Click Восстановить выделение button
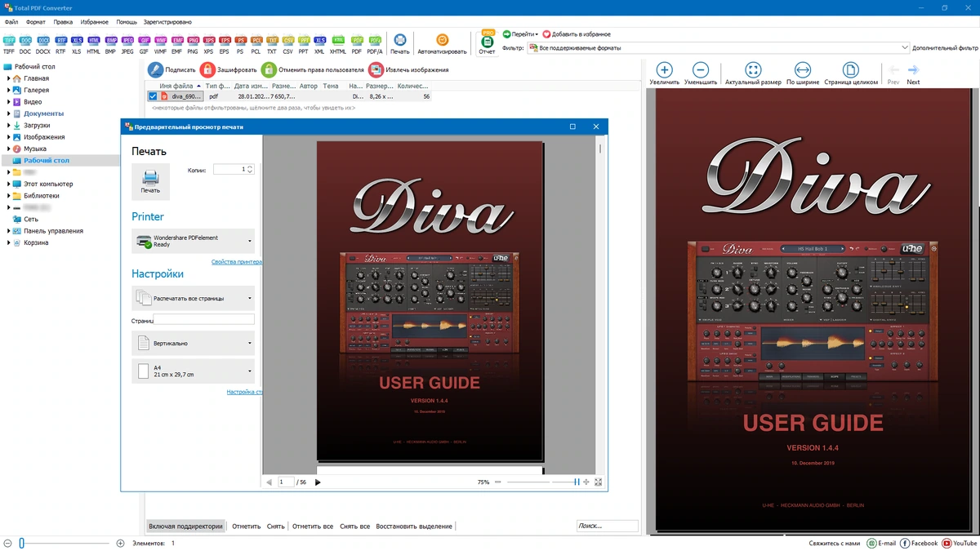Viewport: 980px width, 551px height. (414, 527)
